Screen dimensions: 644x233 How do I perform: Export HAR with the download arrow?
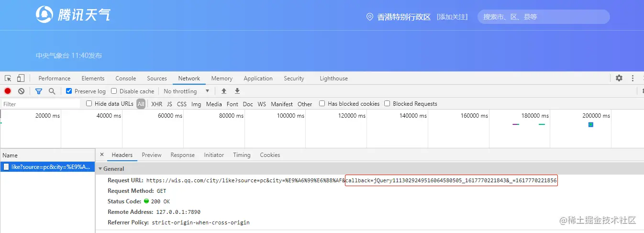click(237, 91)
